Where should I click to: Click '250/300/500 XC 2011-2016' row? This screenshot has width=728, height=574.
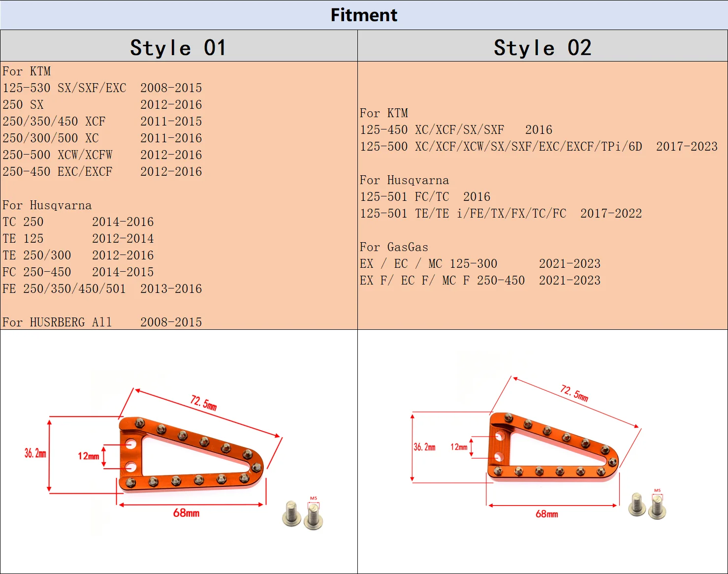[x=102, y=138]
